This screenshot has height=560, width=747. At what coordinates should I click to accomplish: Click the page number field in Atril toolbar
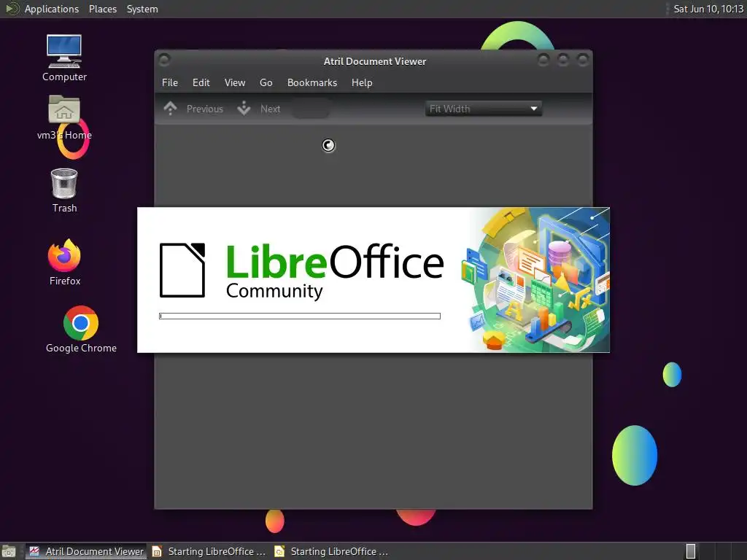pos(311,109)
